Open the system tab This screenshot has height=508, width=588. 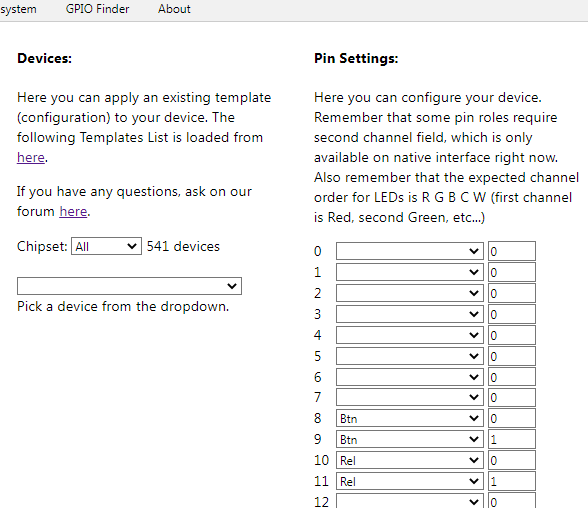[x=18, y=9]
